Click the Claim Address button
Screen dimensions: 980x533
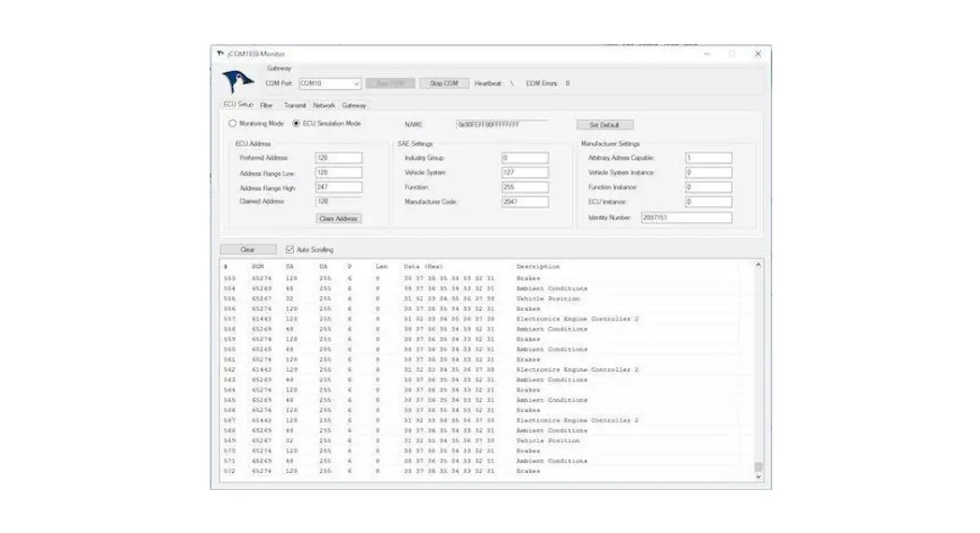coord(338,218)
